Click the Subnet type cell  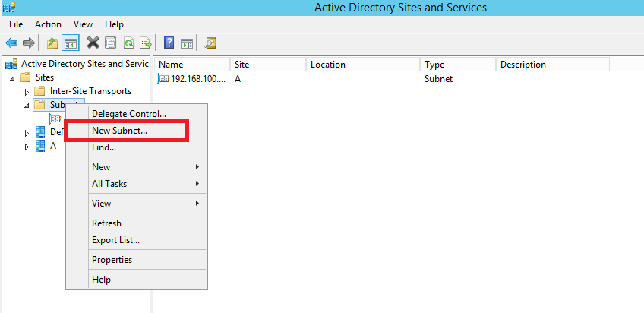[x=439, y=79]
